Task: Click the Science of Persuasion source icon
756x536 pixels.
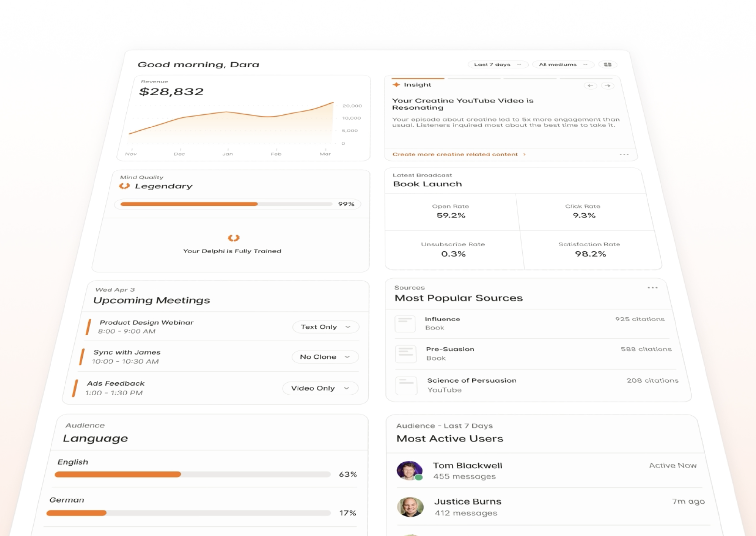Action: point(406,385)
